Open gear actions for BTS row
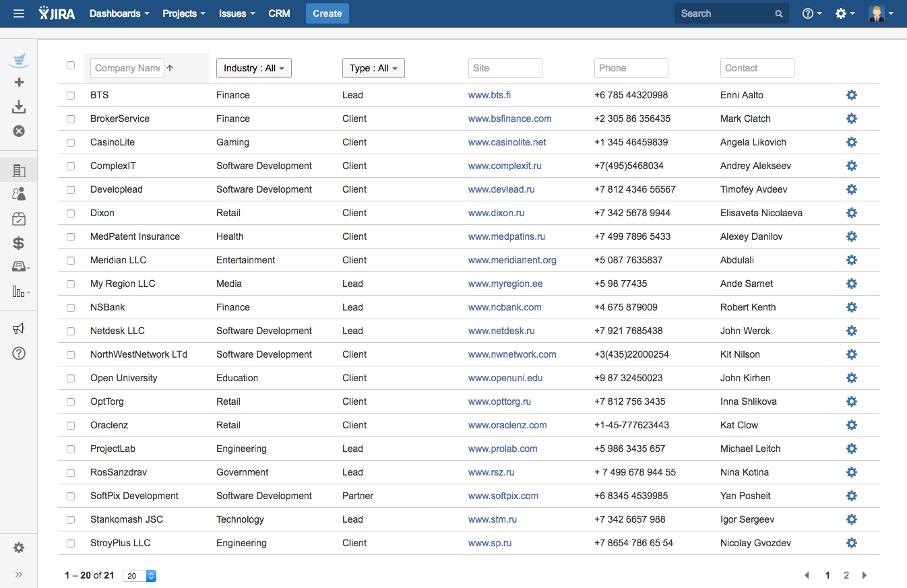 click(x=851, y=95)
